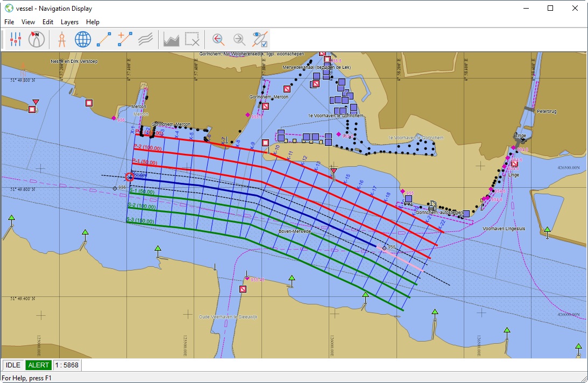Select the dashed line drawing tool
The width and height of the screenshot is (588, 383).
[104, 39]
